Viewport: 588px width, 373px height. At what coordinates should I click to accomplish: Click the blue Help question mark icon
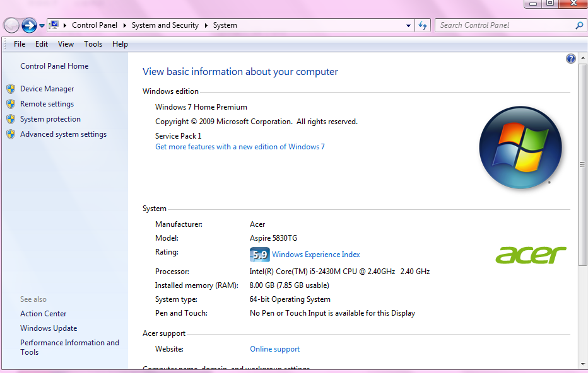click(571, 59)
